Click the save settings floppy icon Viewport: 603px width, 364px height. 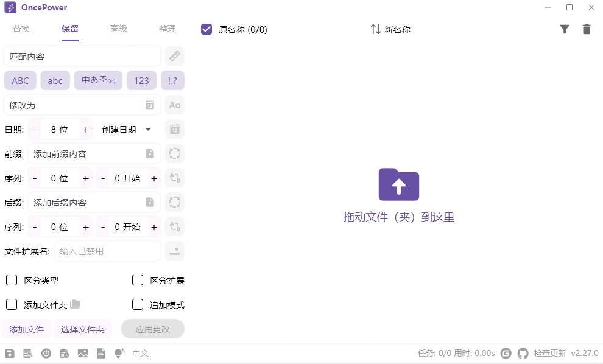point(10,353)
